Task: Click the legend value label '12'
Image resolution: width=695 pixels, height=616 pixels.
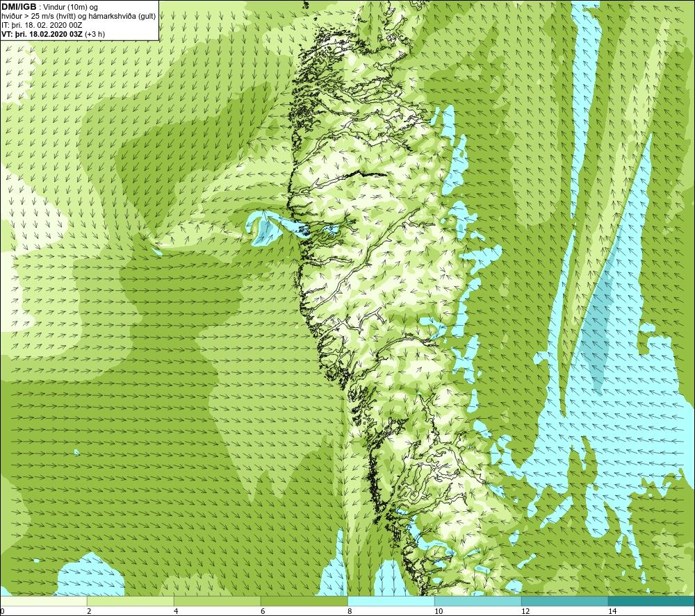Action: pyautogui.click(x=525, y=611)
